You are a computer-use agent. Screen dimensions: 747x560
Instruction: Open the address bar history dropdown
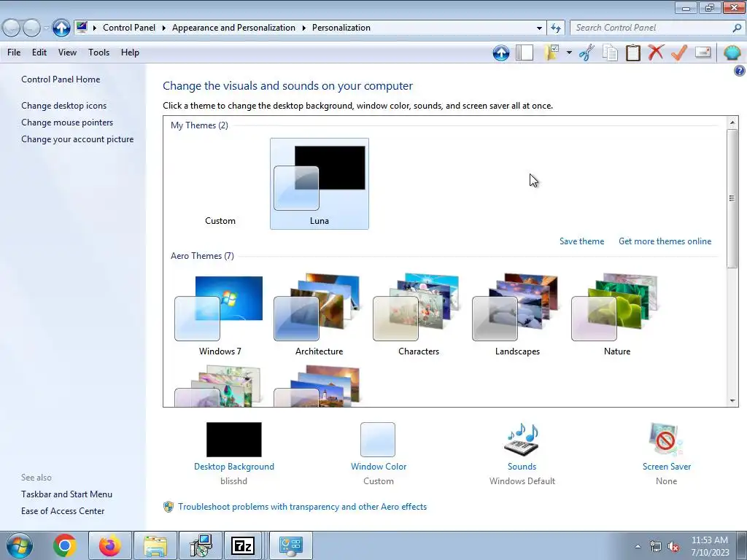click(539, 28)
